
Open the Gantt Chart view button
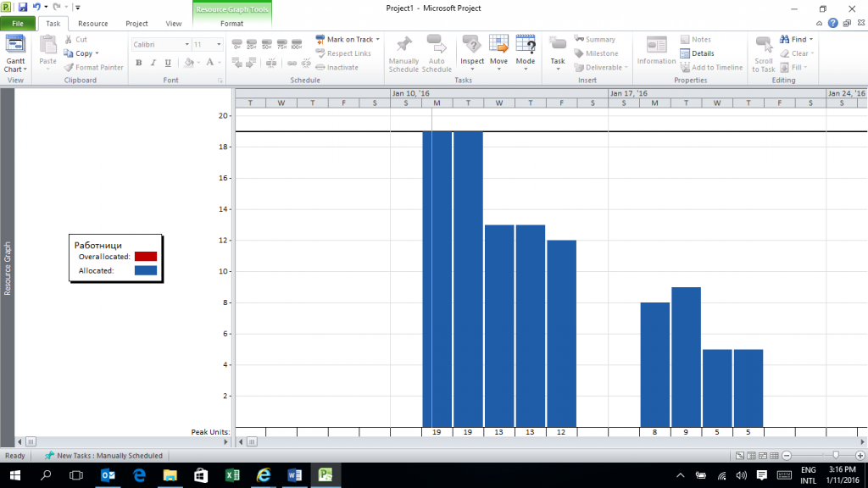[15, 53]
